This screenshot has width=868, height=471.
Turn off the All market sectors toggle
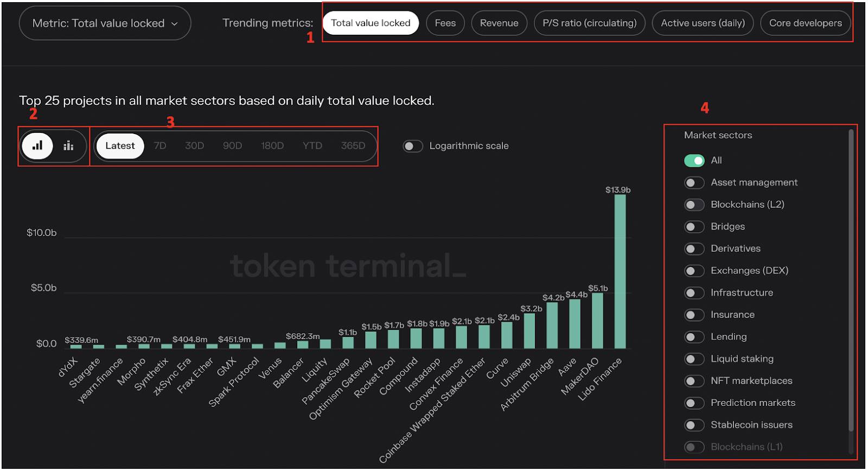694,161
